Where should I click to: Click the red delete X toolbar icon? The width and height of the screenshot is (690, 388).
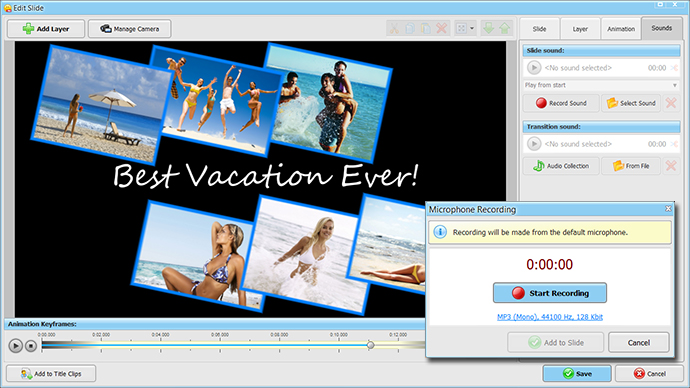coord(442,29)
